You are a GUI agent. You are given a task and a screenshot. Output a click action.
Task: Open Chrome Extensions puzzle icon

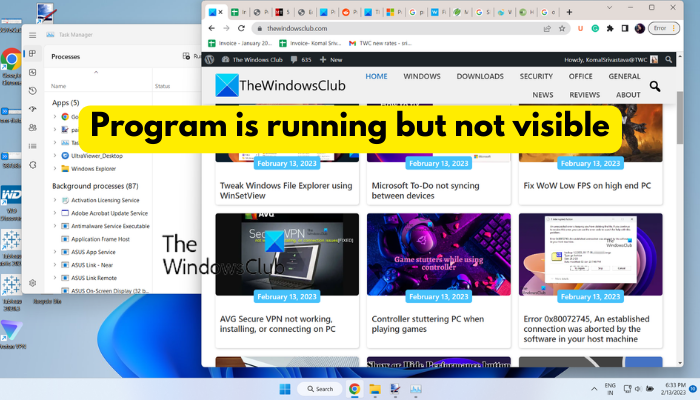click(610, 29)
